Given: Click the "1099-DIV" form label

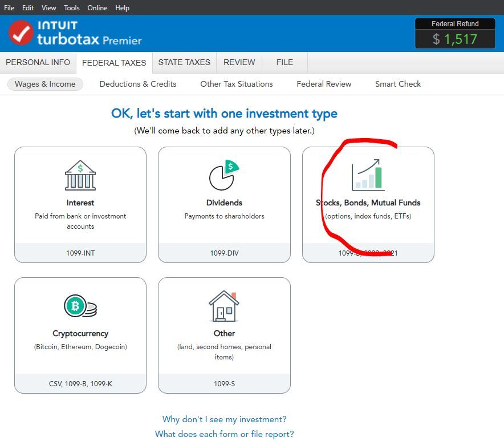Looking at the screenshot, I should click(225, 253).
